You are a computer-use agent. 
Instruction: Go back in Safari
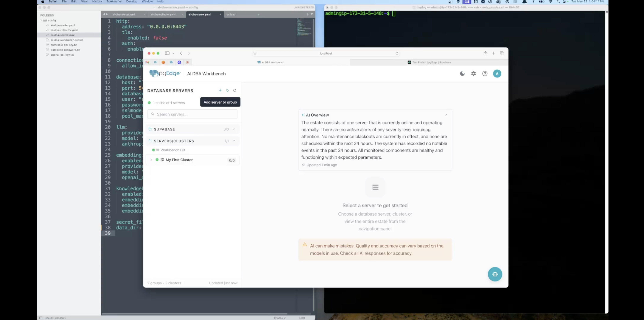181,53
